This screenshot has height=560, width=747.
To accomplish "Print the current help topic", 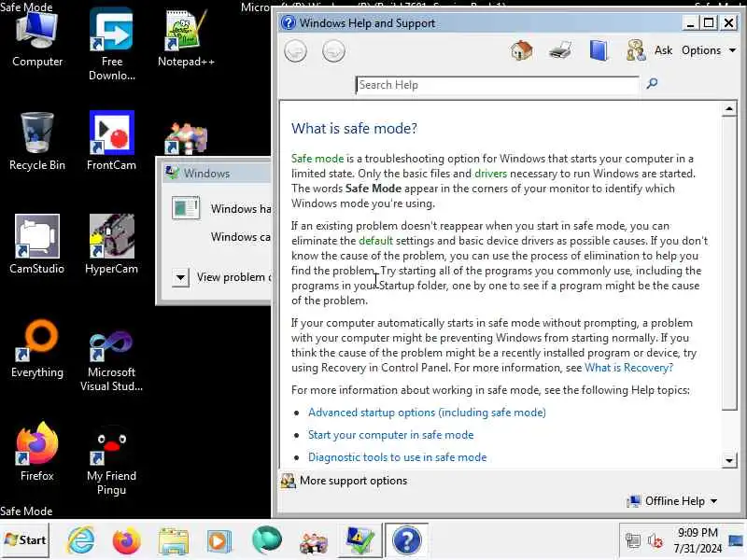I will coord(560,50).
